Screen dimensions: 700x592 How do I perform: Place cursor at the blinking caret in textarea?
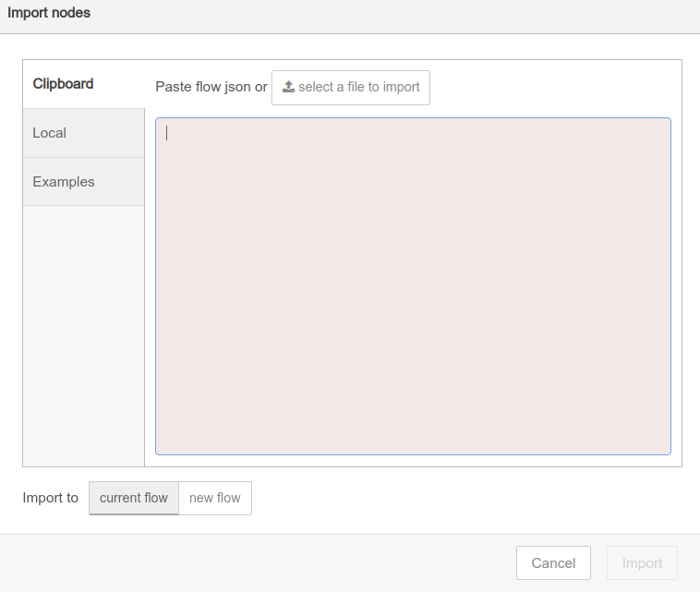point(167,133)
